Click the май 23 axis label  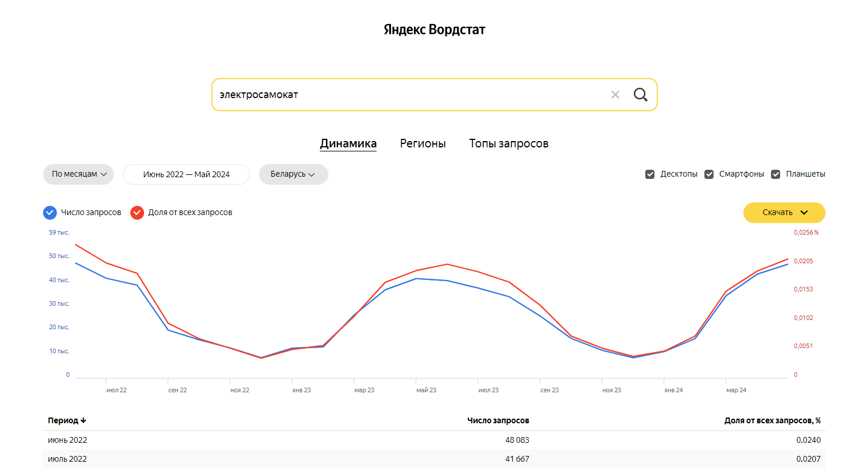[x=427, y=390]
